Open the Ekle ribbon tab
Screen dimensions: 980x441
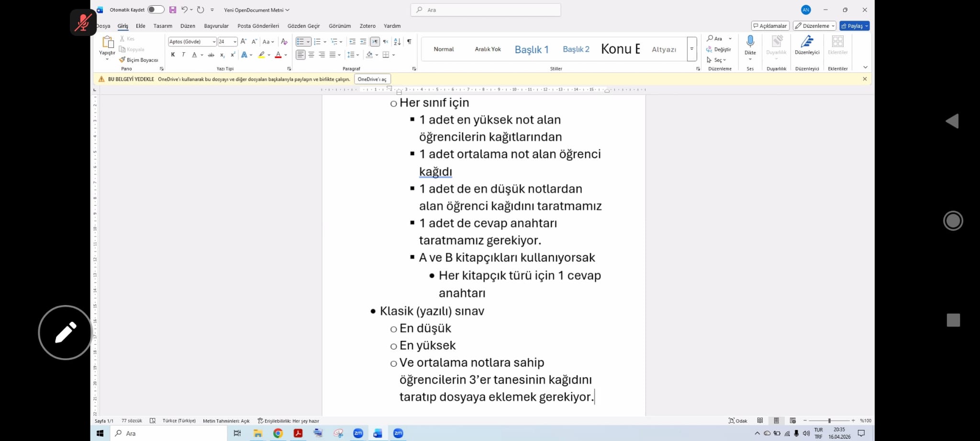(x=140, y=26)
